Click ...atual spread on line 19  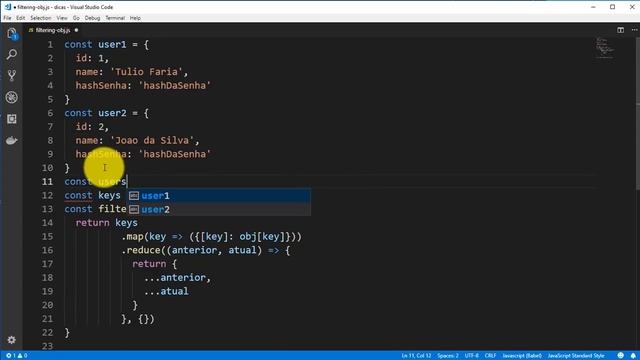[166, 291]
